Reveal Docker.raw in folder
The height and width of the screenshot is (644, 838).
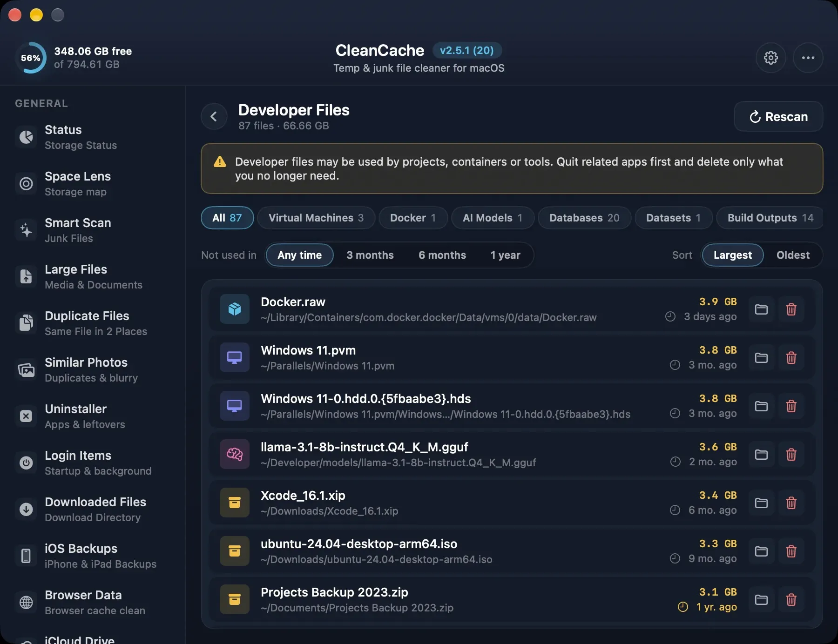pos(761,309)
